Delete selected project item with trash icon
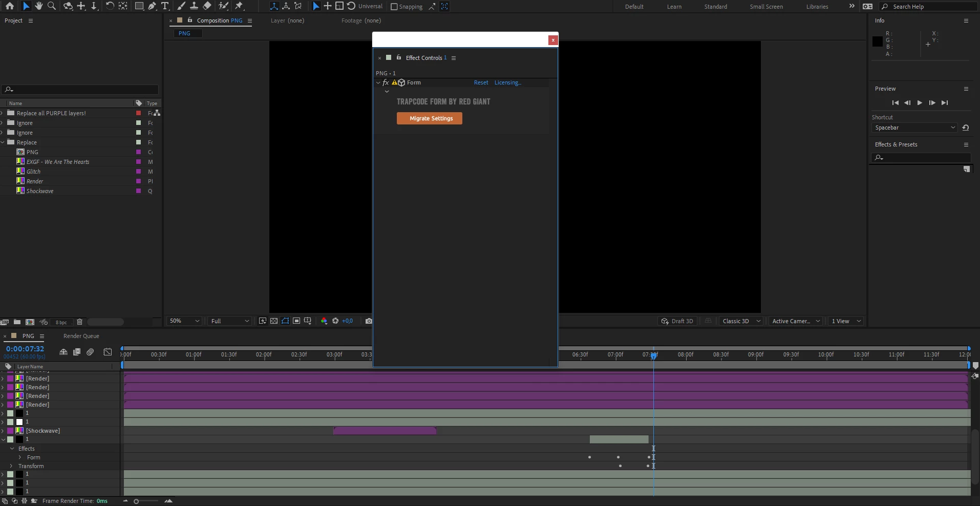 point(79,322)
